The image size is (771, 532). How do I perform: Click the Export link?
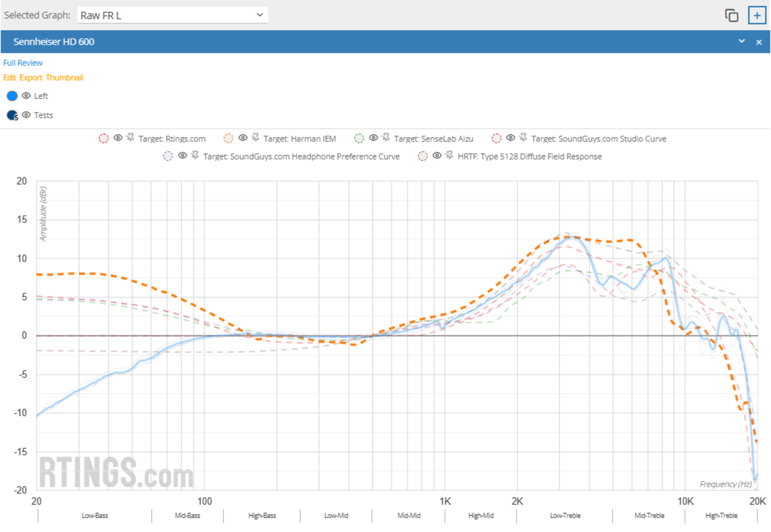pos(31,78)
